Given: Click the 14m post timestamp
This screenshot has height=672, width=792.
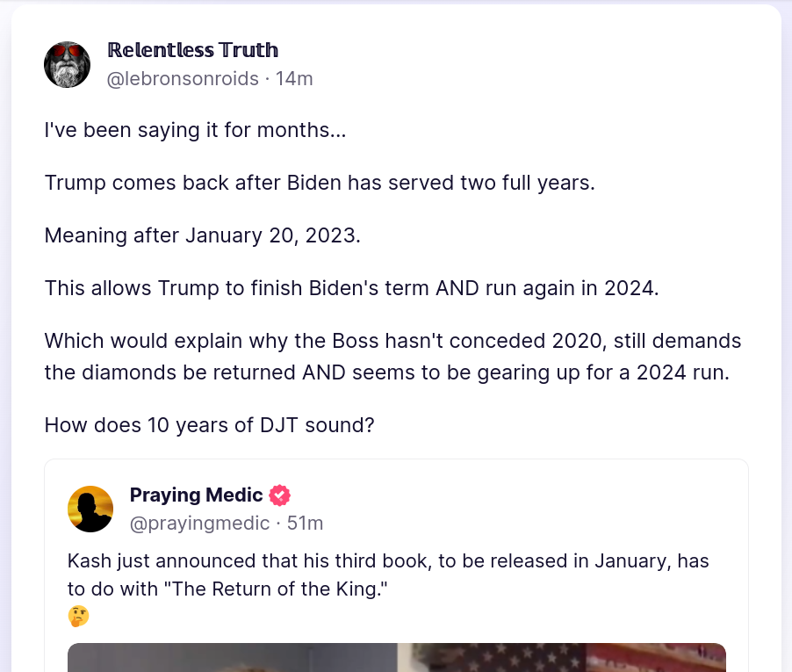Looking at the screenshot, I should click(x=294, y=79).
